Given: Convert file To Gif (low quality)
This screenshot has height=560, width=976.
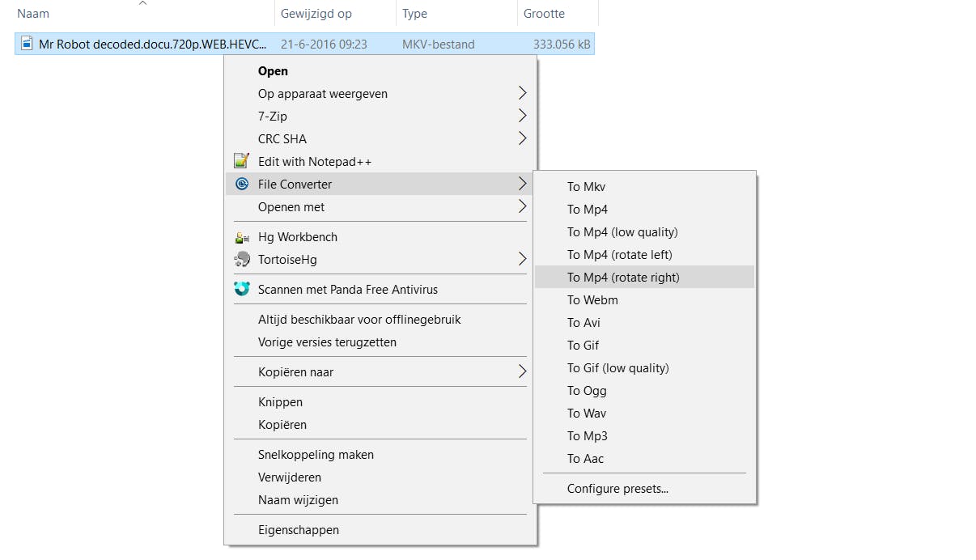Looking at the screenshot, I should [617, 368].
